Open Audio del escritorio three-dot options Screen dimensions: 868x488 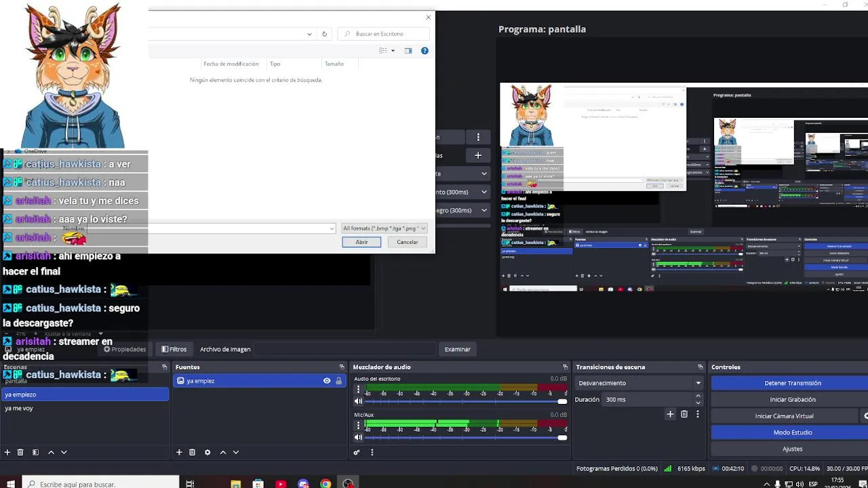358,390
